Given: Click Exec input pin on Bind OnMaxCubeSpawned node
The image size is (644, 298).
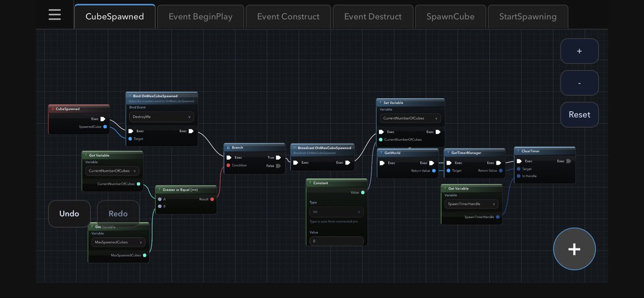Looking at the screenshot, I should 131,130.
